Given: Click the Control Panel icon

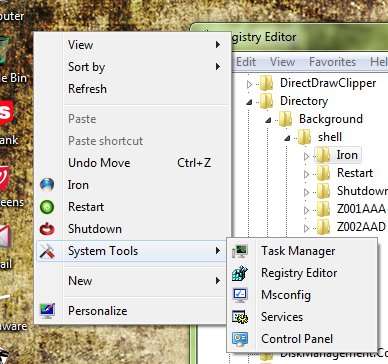Looking at the screenshot, I should click(240, 339).
